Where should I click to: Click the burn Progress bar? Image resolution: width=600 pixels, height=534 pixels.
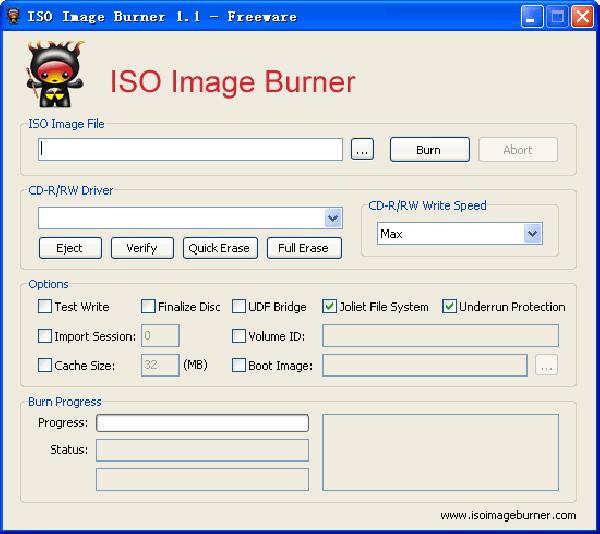pyautogui.click(x=202, y=423)
